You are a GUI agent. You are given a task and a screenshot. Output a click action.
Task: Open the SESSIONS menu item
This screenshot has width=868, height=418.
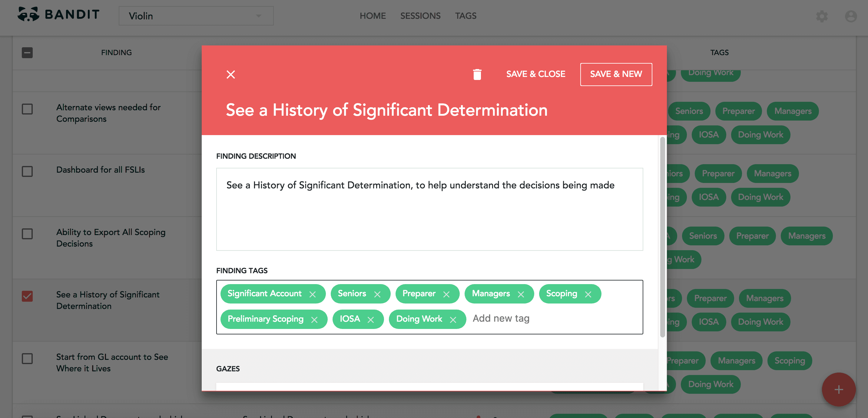pyautogui.click(x=420, y=16)
